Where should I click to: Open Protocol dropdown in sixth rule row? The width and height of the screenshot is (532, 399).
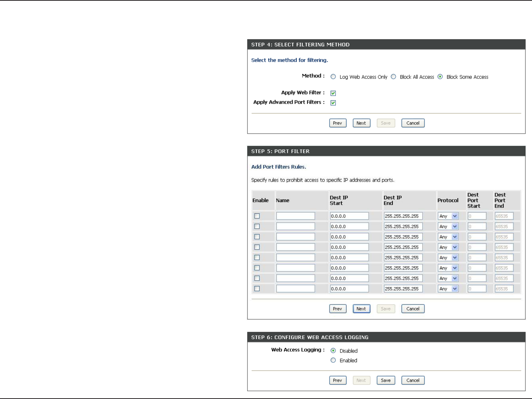point(448,268)
